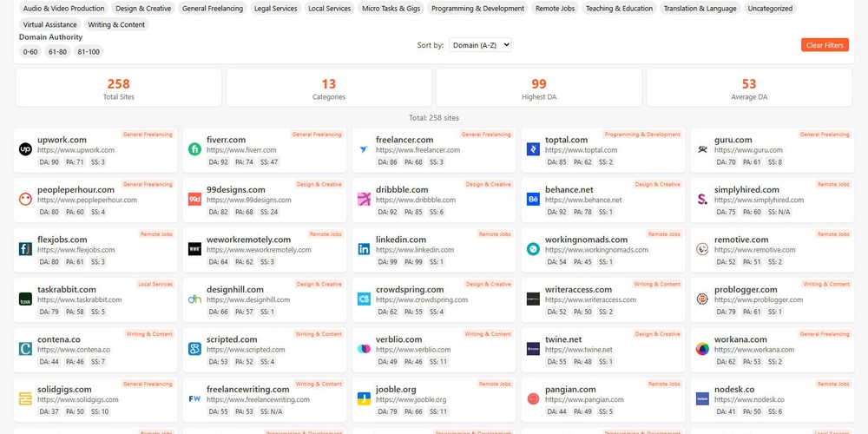The width and height of the screenshot is (868, 434).
Task: Click the upwork.com logo icon
Action: pyautogui.click(x=25, y=149)
